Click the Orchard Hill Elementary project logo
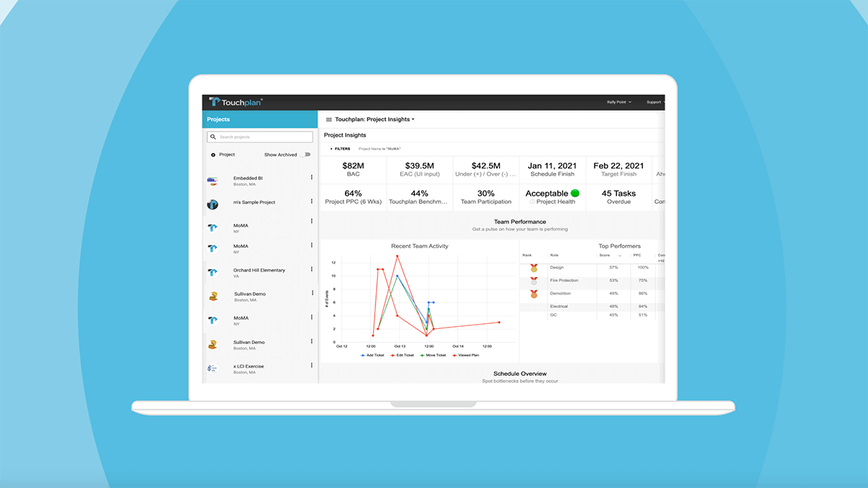Image resolution: width=868 pixels, height=488 pixels. click(213, 273)
